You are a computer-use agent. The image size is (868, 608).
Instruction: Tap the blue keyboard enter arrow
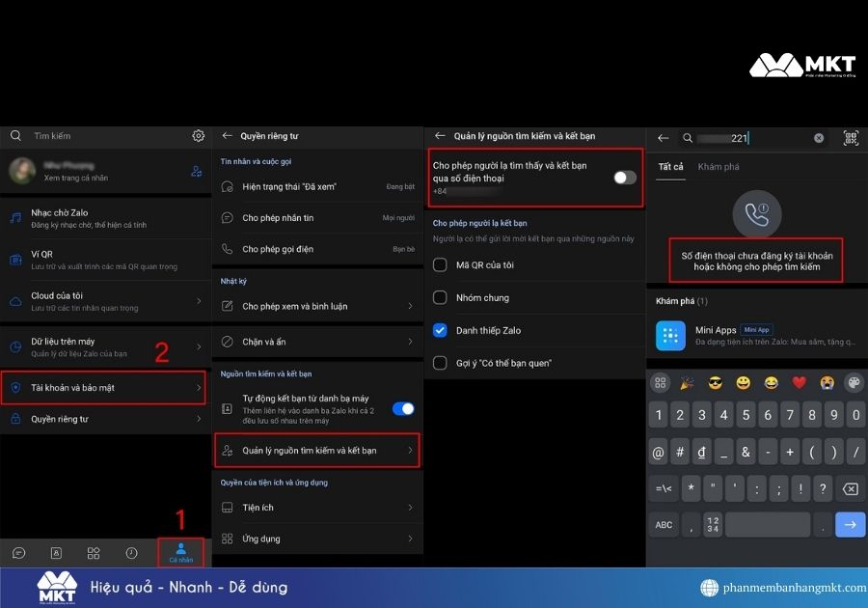point(850,524)
